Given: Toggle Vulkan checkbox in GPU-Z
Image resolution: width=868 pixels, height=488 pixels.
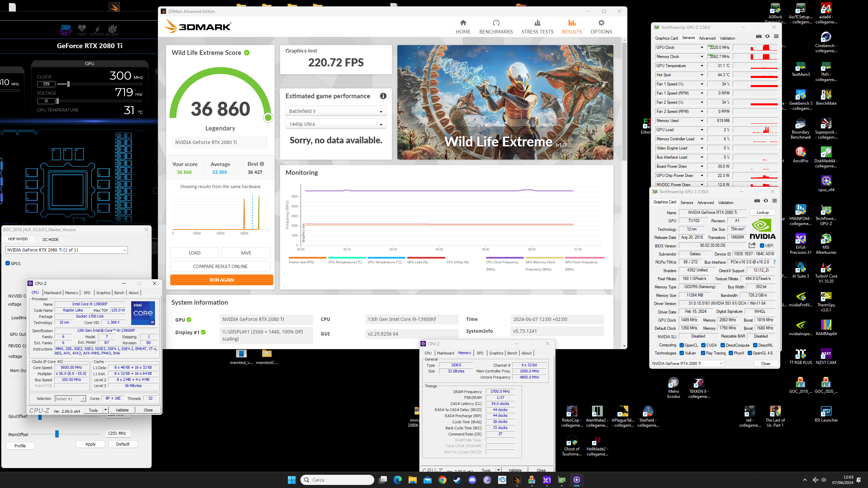Looking at the screenshot, I should pos(682,353).
